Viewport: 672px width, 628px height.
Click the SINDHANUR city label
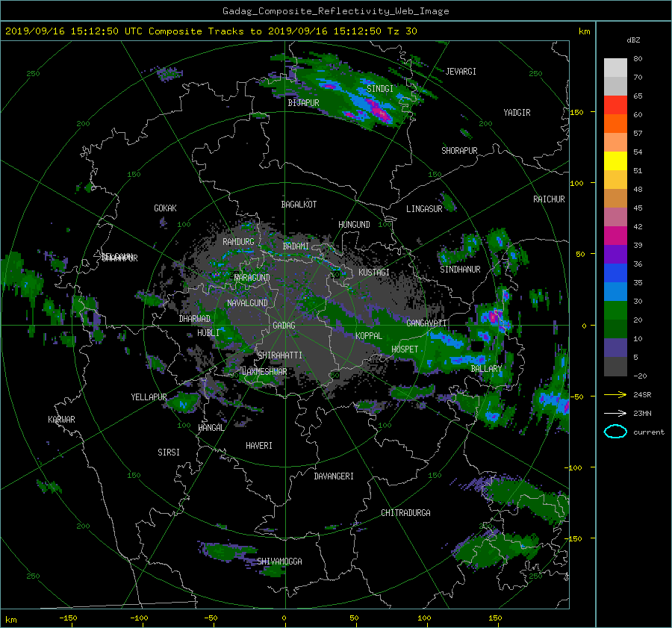(460, 270)
